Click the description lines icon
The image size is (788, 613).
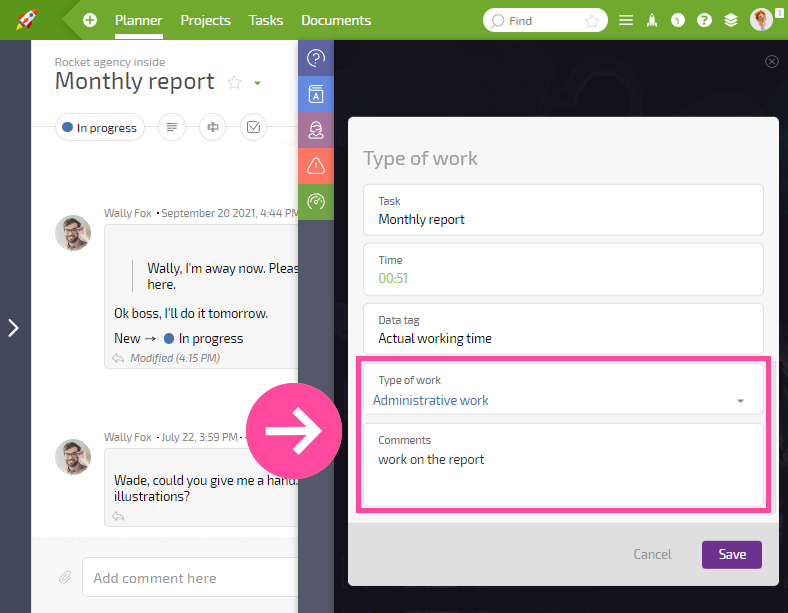[x=172, y=127]
